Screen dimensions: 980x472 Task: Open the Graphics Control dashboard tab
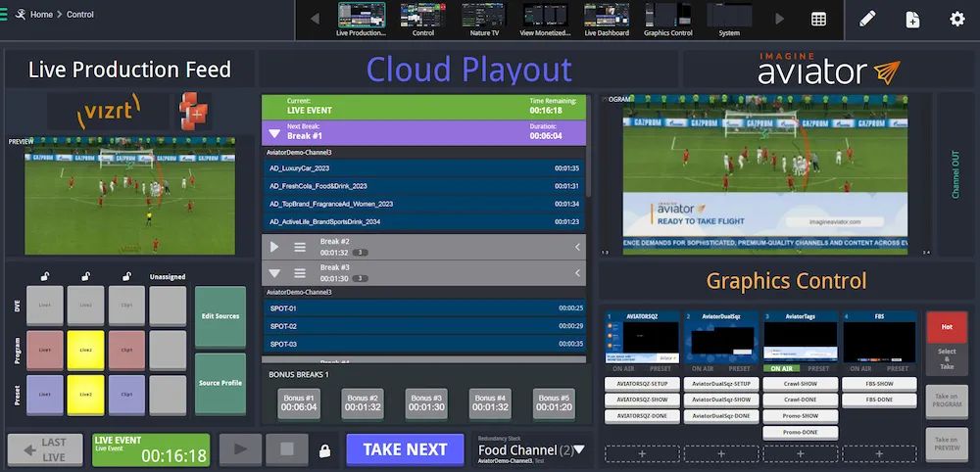(x=667, y=20)
